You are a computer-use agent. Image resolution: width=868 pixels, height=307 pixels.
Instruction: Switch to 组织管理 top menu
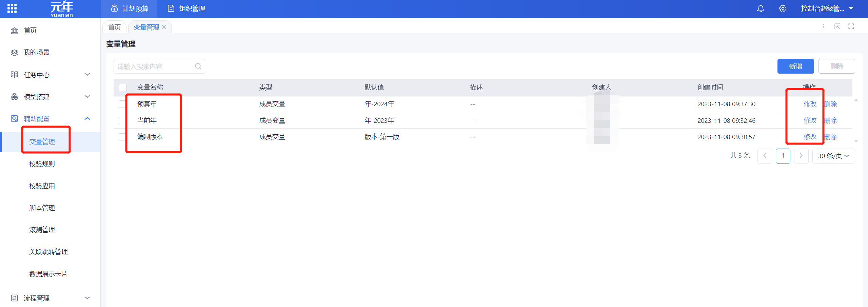coord(186,8)
